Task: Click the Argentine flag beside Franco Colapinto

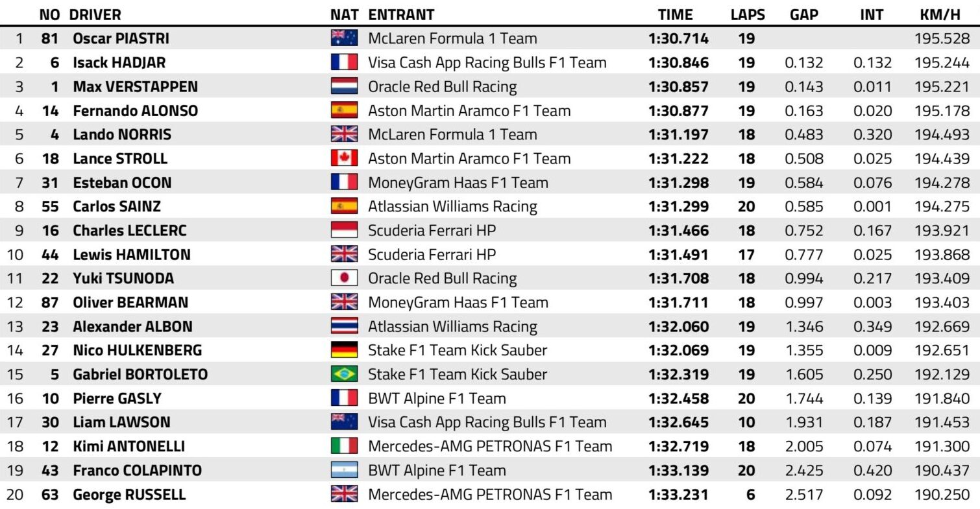Action: [x=344, y=470]
